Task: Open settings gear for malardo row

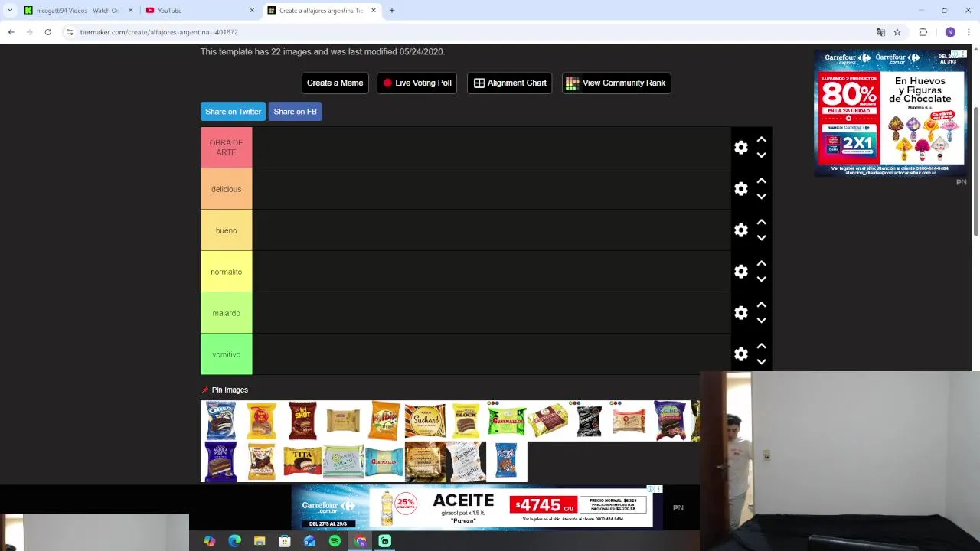Action: point(740,313)
